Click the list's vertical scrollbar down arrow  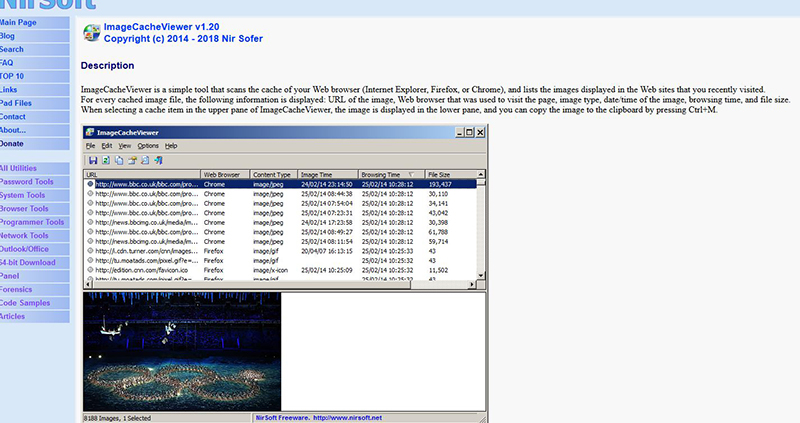(481, 276)
